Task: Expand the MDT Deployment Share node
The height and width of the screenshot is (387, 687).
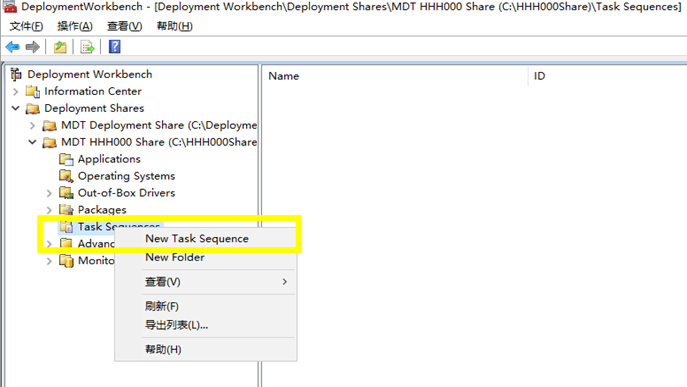Action: tap(32, 126)
